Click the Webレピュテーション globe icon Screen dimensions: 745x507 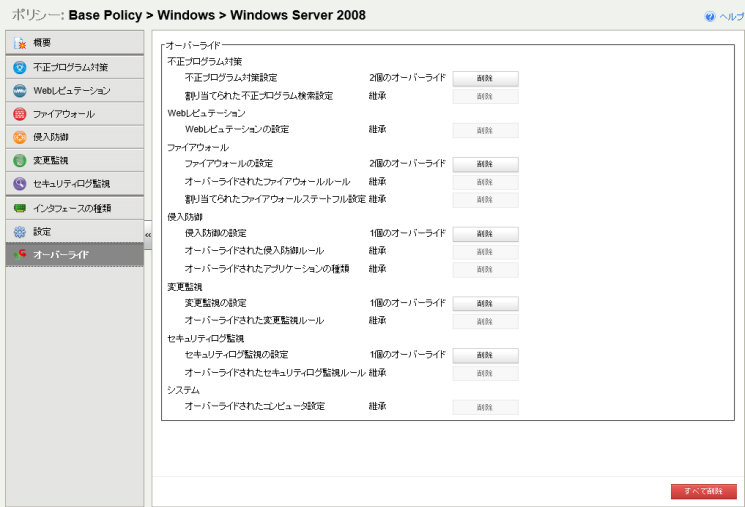click(20, 91)
